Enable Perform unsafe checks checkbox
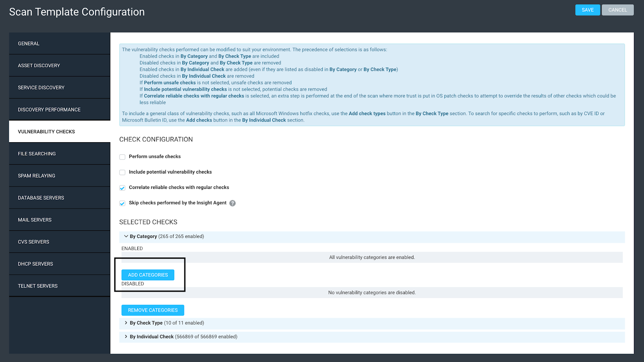The width and height of the screenshot is (644, 362). click(x=122, y=157)
